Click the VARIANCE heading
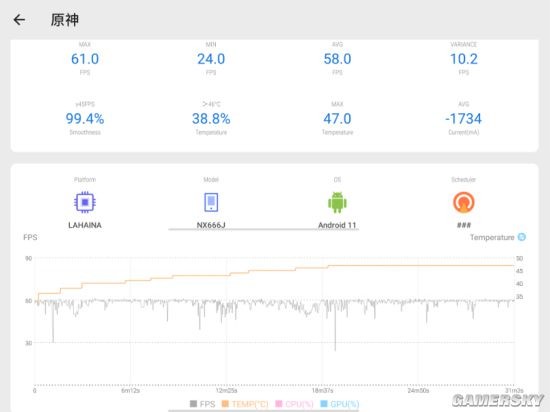Image resolution: width=550 pixels, height=412 pixels. tap(463, 44)
